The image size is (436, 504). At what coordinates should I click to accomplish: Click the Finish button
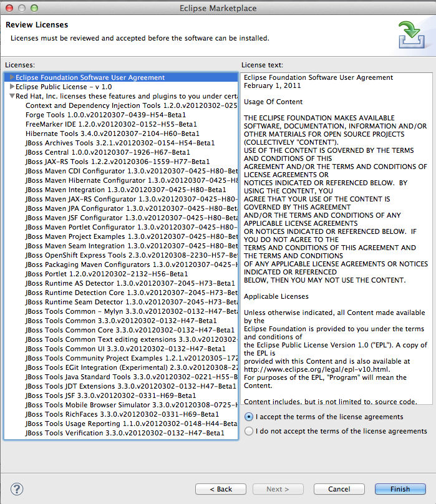400,489
